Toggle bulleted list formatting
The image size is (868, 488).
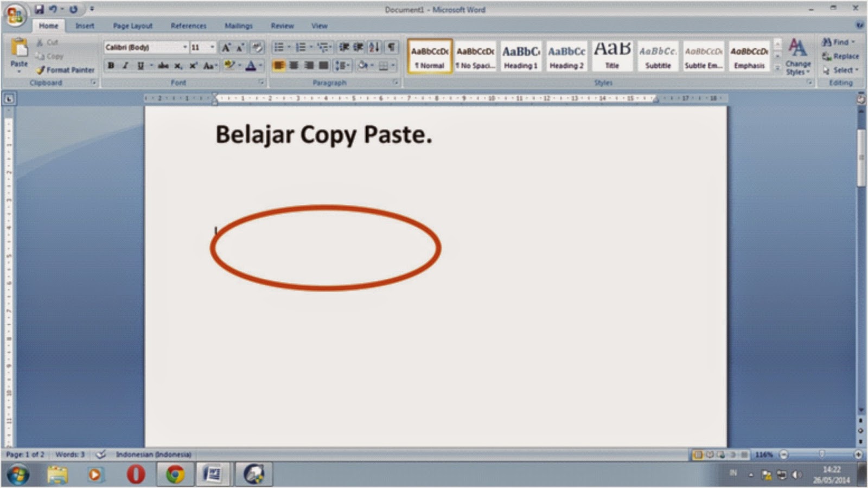279,47
